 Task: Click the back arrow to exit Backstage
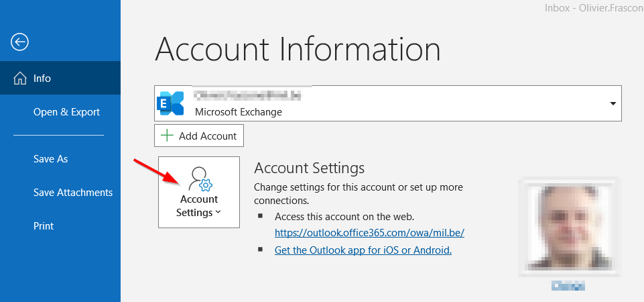point(19,42)
